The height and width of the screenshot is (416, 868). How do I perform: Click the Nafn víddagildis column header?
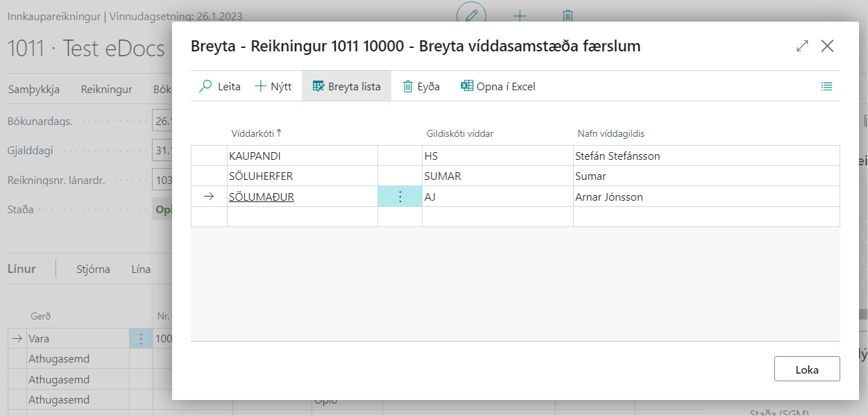(x=611, y=133)
